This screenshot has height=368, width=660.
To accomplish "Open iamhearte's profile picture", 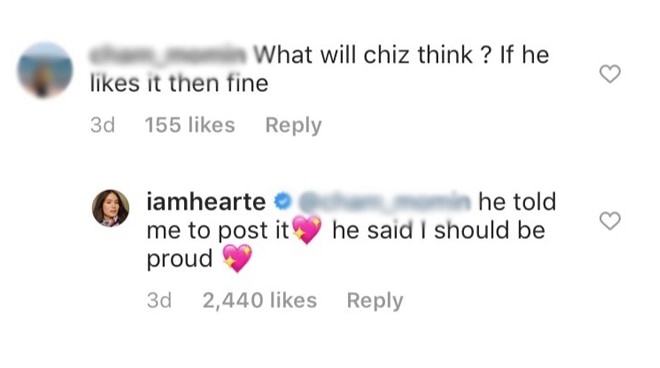I will (x=111, y=208).
